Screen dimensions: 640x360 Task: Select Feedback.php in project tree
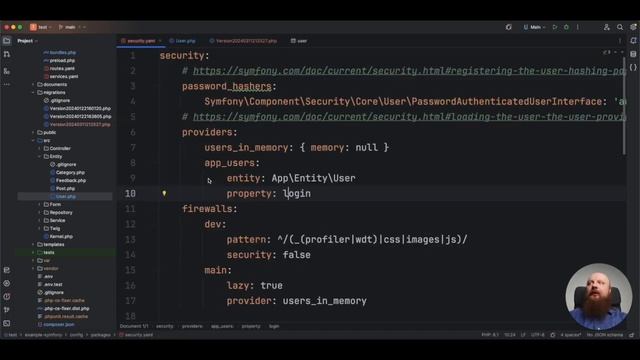68,180
